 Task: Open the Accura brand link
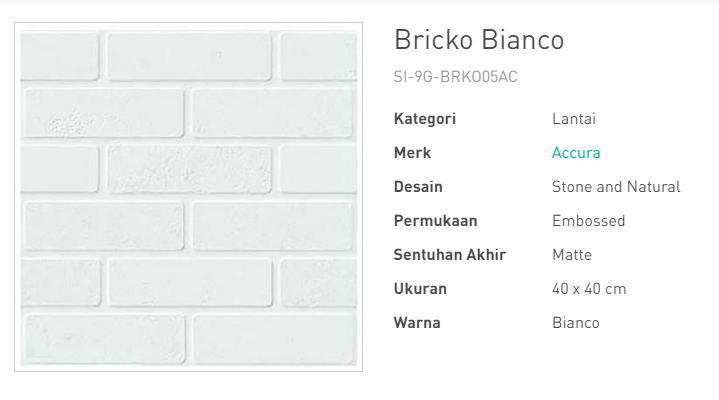click(x=576, y=153)
